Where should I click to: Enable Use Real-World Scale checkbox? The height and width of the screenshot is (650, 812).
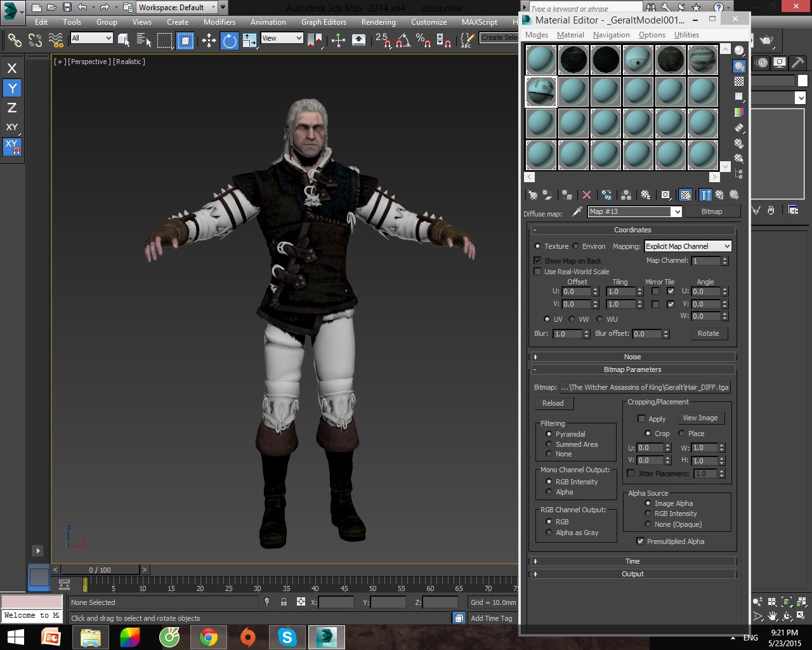[538, 272]
